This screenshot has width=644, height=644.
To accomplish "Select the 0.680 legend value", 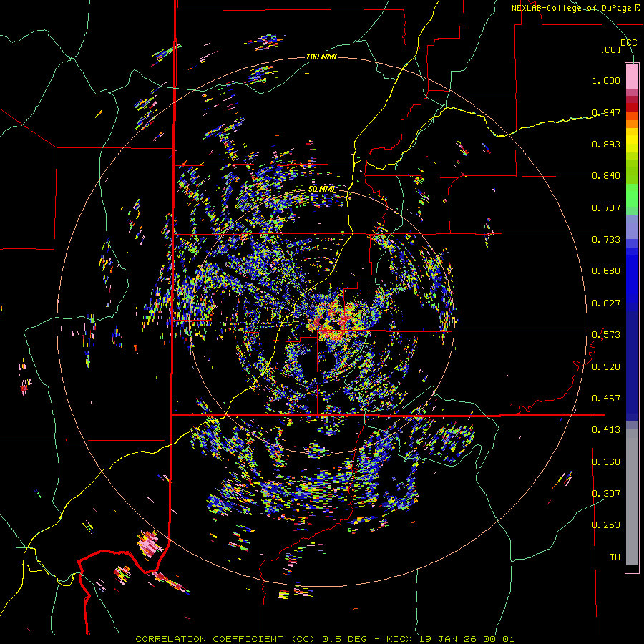I will click(606, 271).
